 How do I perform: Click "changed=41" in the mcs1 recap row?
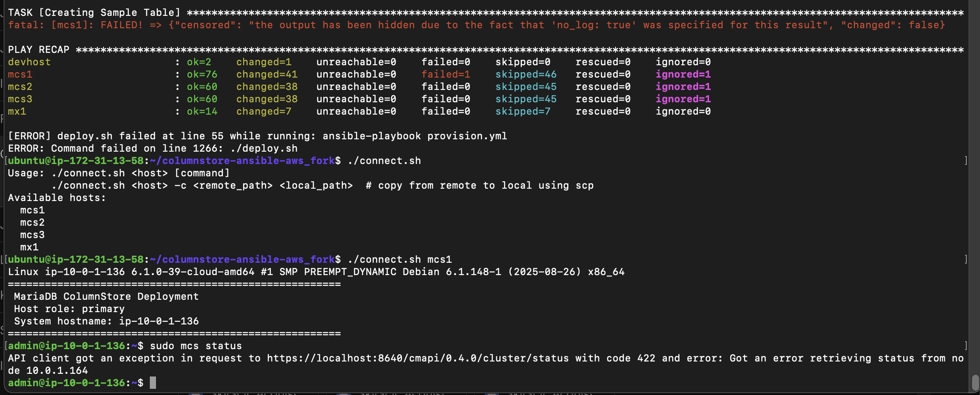click(x=267, y=75)
